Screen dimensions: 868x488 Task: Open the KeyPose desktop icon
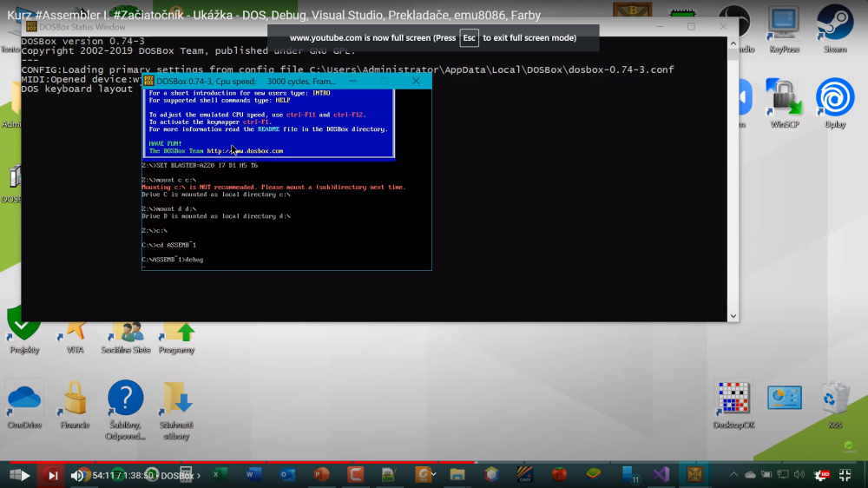tap(784, 26)
